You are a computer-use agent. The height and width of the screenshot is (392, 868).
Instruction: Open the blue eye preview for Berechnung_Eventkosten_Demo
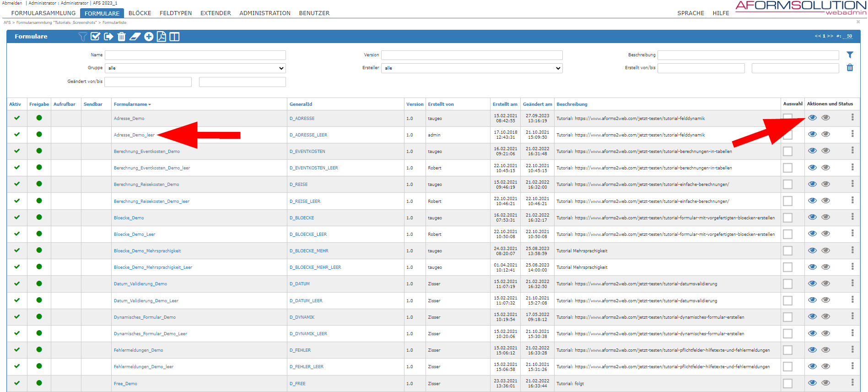coord(812,151)
